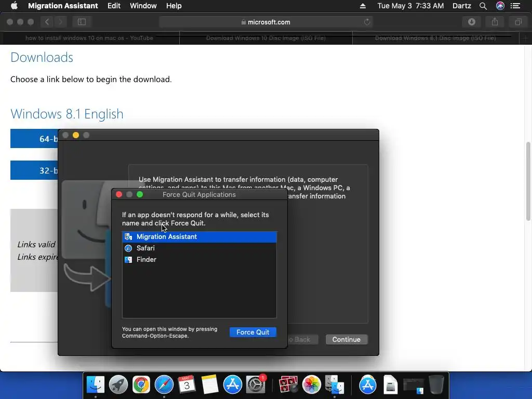The image size is (532, 399).
Task: Open the disk image document in Dock
Action: click(x=391, y=384)
